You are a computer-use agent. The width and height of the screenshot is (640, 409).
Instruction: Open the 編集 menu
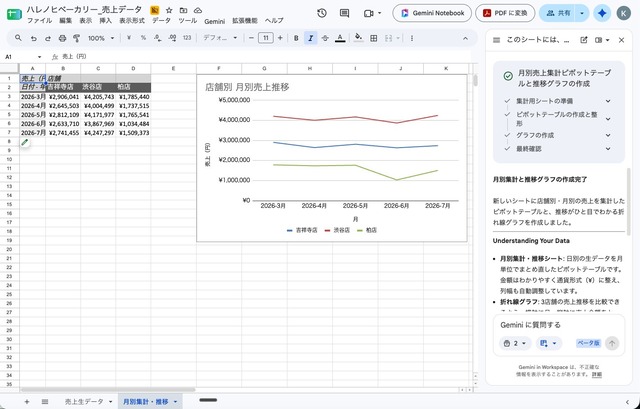(65, 20)
